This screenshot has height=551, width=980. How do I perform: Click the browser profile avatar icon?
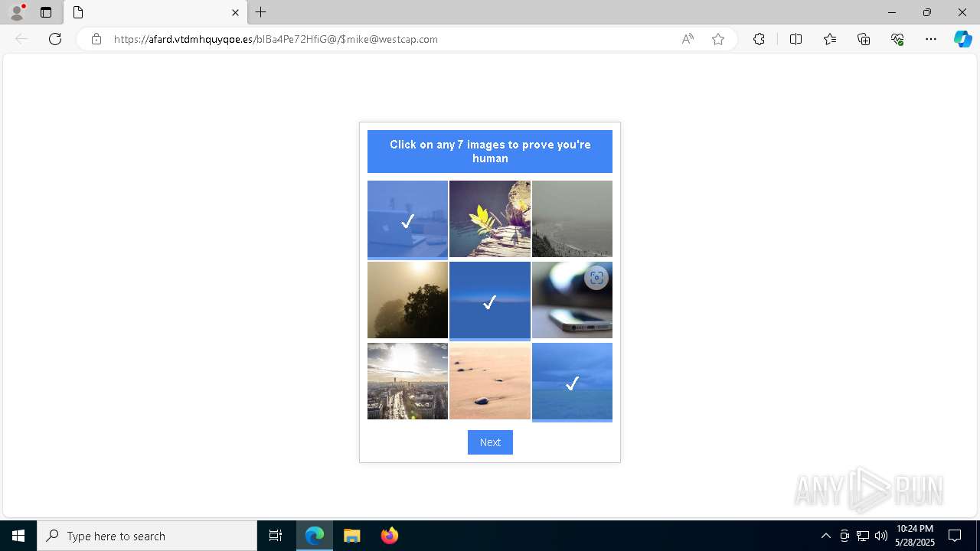(x=17, y=11)
